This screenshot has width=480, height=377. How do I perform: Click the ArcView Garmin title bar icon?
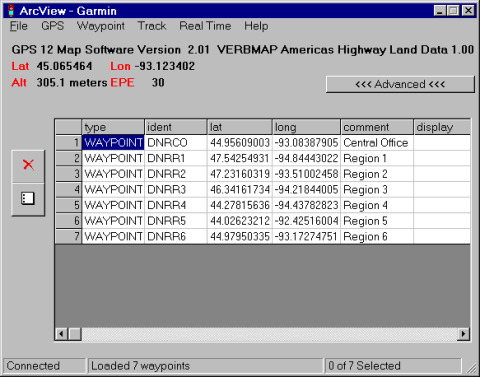(x=11, y=11)
